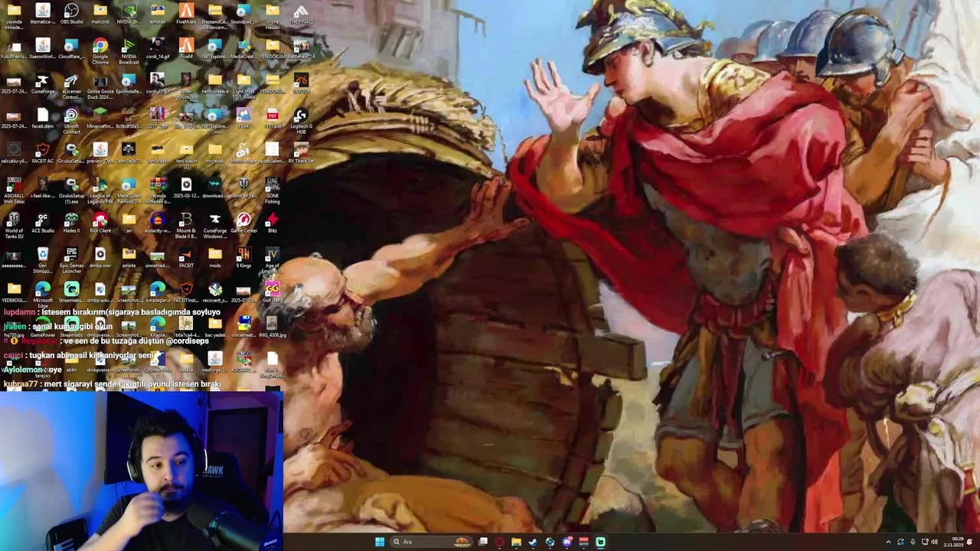Select Microsoft Edge desktop shortcut
This screenshot has height=551, width=980.
pos(42,295)
